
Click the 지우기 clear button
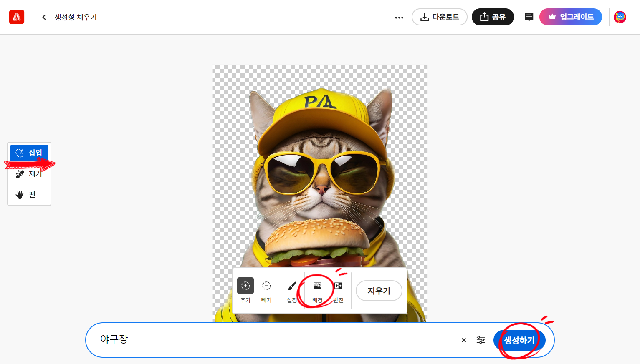tap(379, 291)
